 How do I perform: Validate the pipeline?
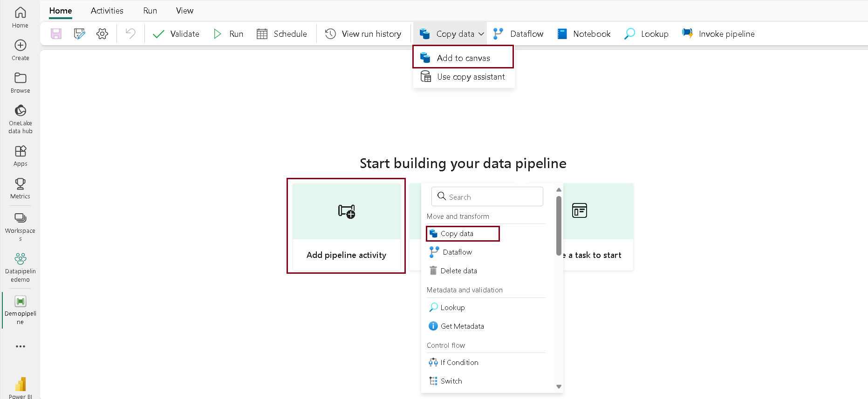click(176, 34)
